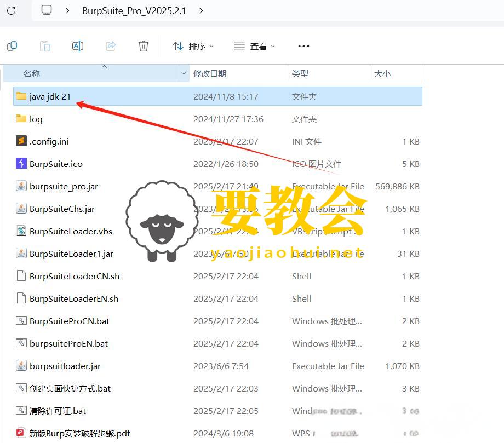Click the 新版Burp安装破解步骤.pdf file icon
The height and width of the screenshot is (443, 504).
click(21, 433)
